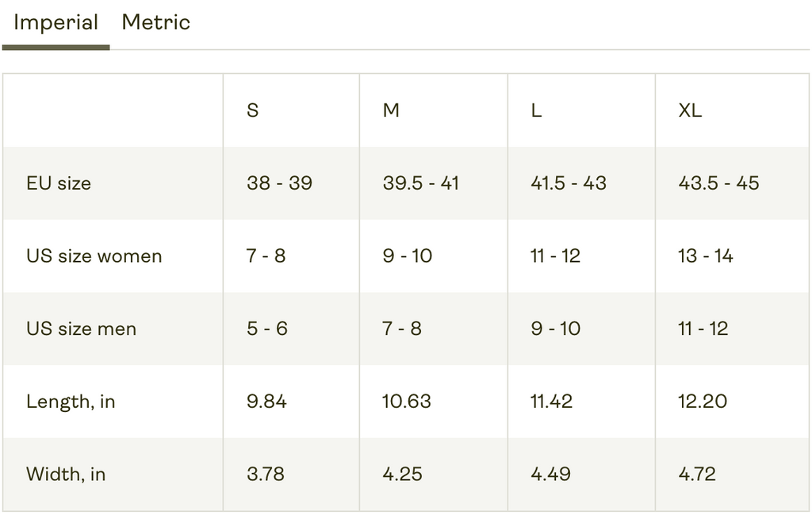Viewport: 812px width, 519px height.
Task: Click the L size column header
Action: pos(536,110)
